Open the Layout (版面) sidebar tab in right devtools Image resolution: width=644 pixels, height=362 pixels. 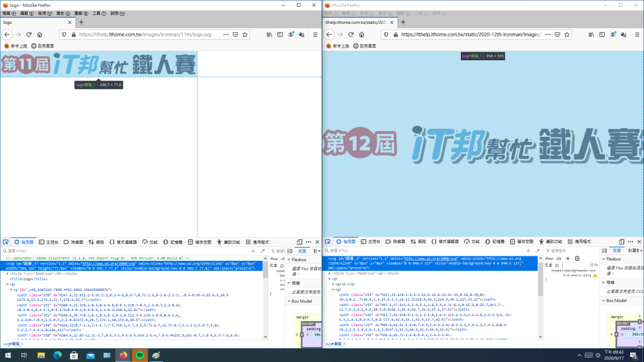coord(616,250)
